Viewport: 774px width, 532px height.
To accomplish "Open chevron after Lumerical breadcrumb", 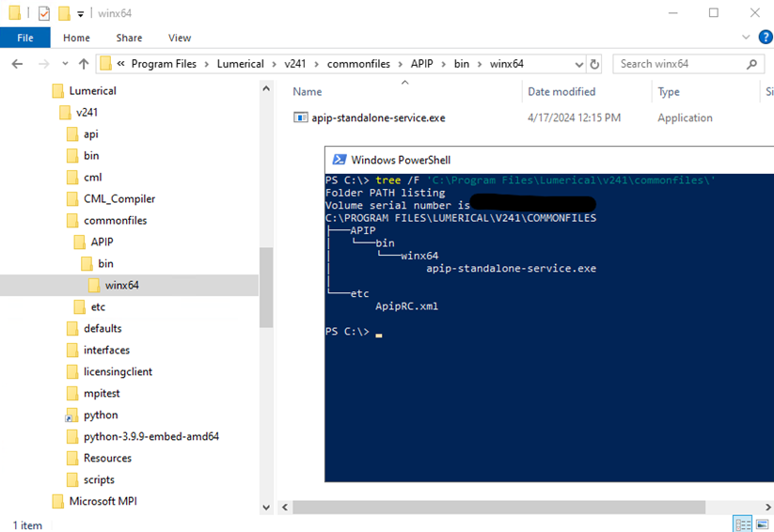I will (x=275, y=64).
